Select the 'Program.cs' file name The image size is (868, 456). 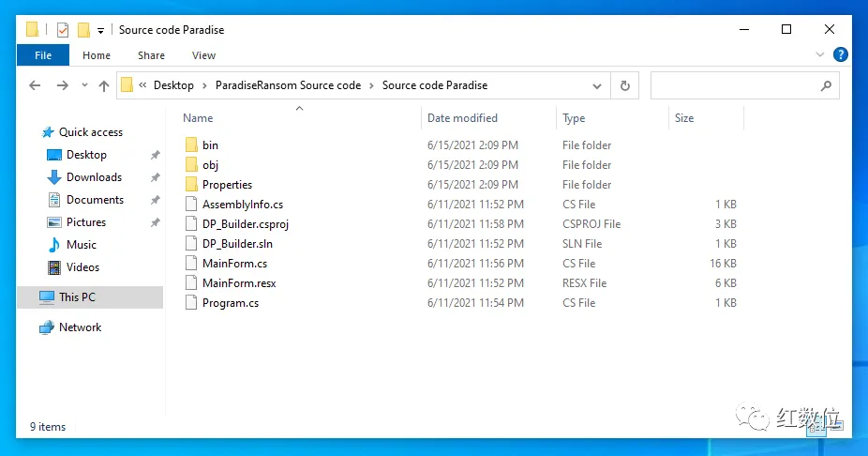[231, 303]
